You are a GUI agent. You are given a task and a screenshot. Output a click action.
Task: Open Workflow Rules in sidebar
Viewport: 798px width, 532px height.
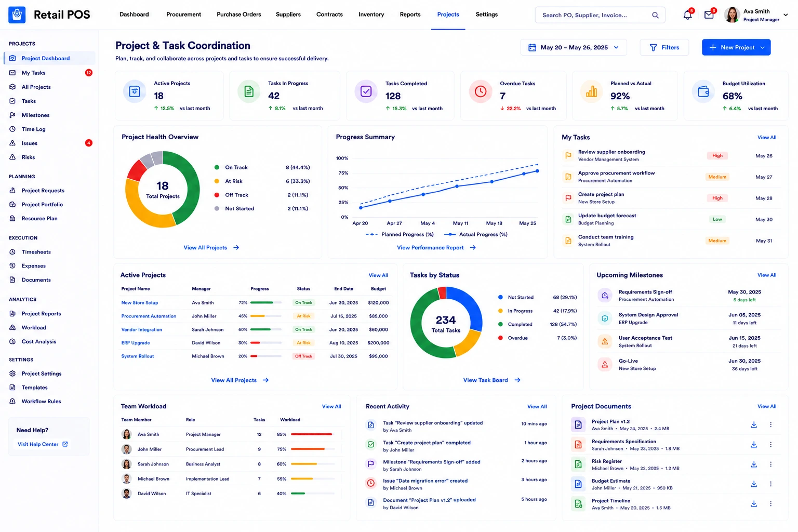pyautogui.click(x=49, y=401)
